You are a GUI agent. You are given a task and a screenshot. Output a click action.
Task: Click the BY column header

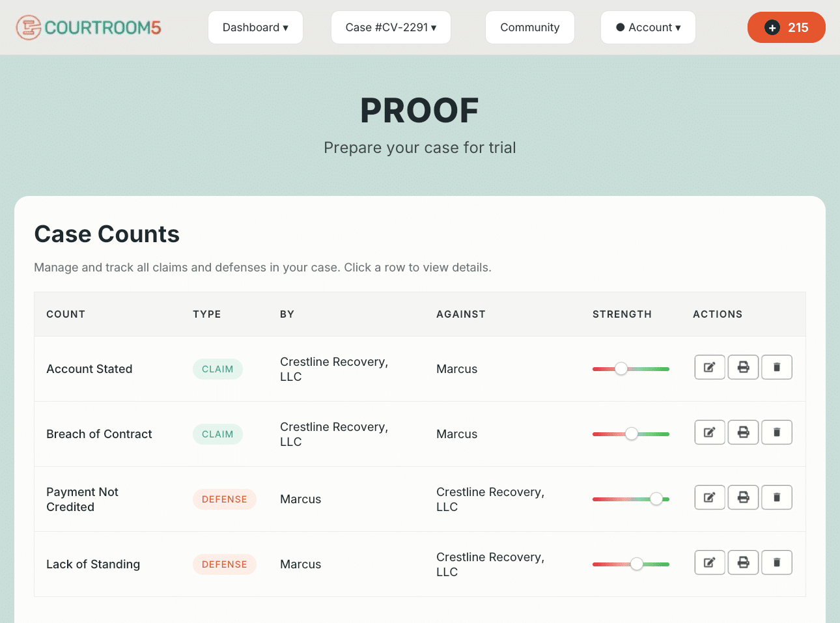tap(287, 314)
